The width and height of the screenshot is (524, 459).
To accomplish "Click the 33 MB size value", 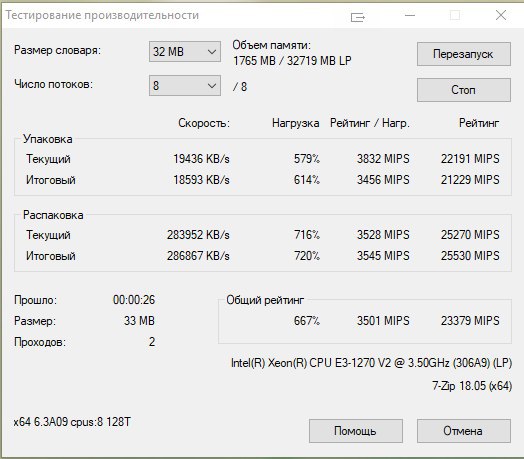I will point(139,321).
